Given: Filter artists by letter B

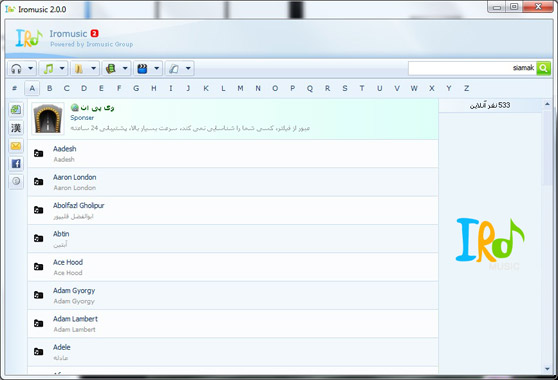Looking at the screenshot, I should [49, 88].
